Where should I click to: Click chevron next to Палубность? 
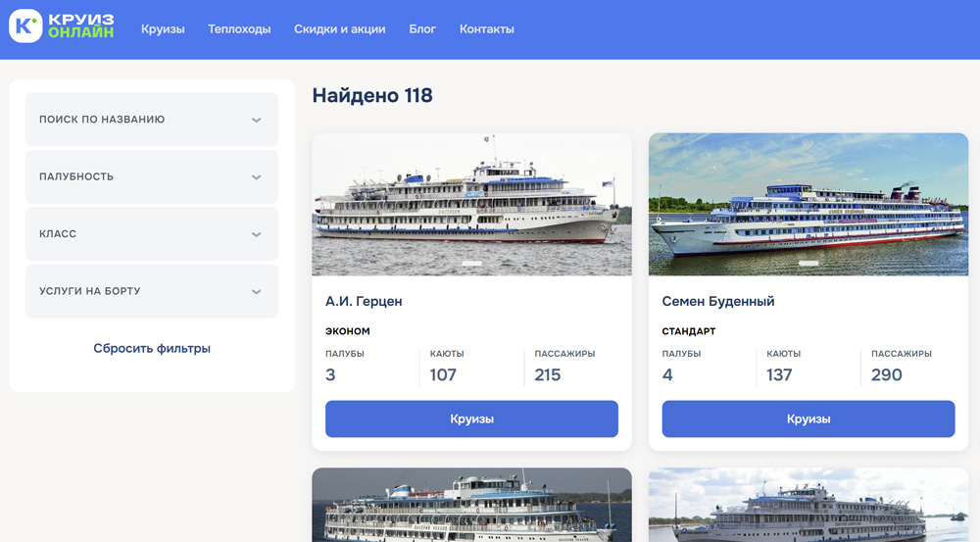pyautogui.click(x=256, y=177)
